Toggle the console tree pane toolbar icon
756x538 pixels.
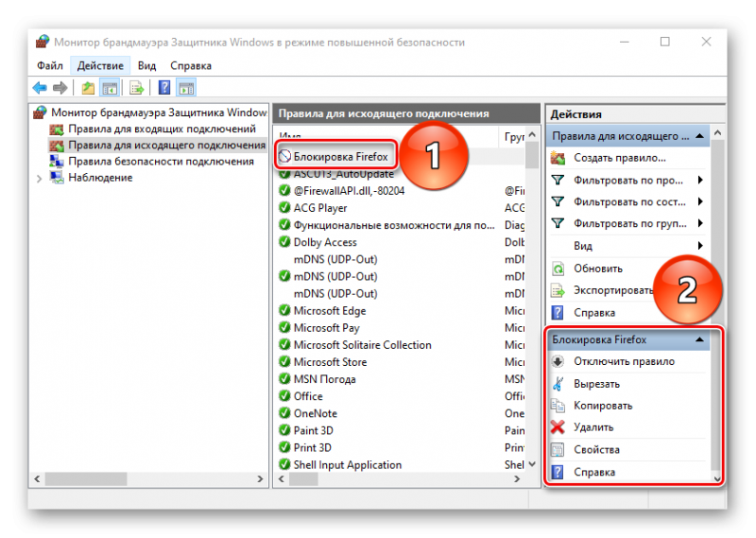click(110, 88)
